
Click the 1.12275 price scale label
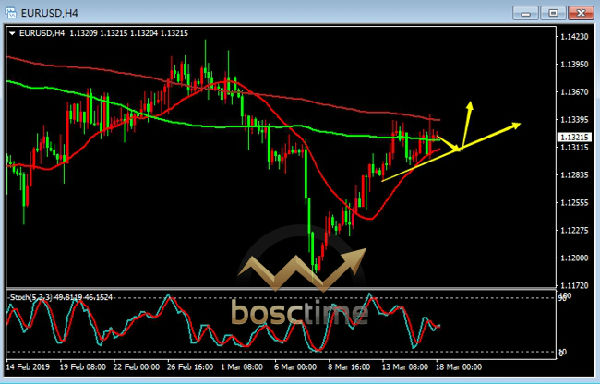(574, 230)
